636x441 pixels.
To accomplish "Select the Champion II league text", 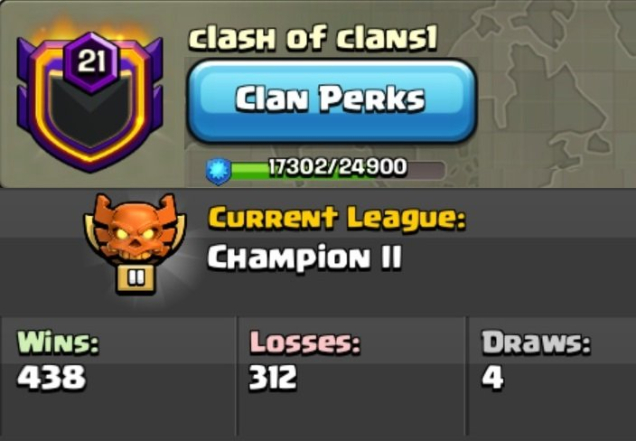I will (x=304, y=257).
